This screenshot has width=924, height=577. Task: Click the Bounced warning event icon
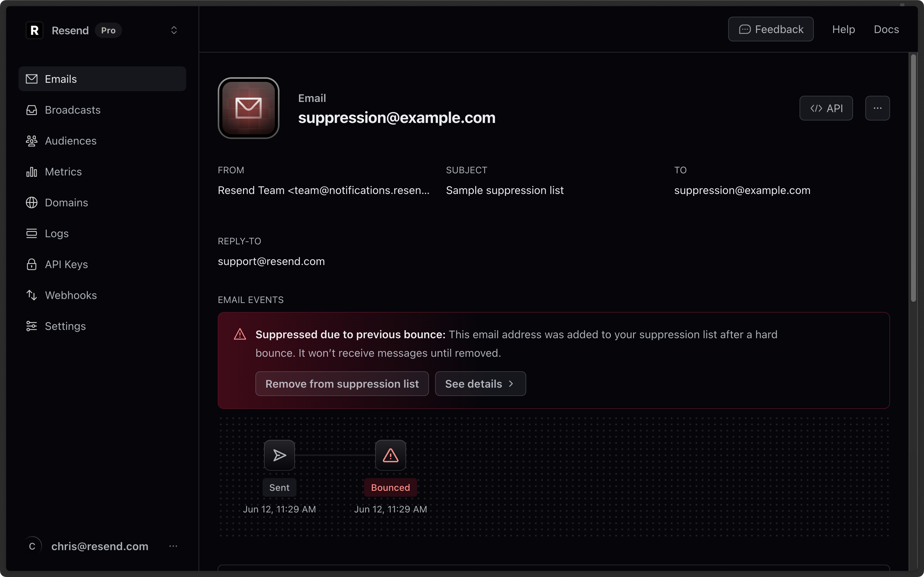[x=390, y=455]
